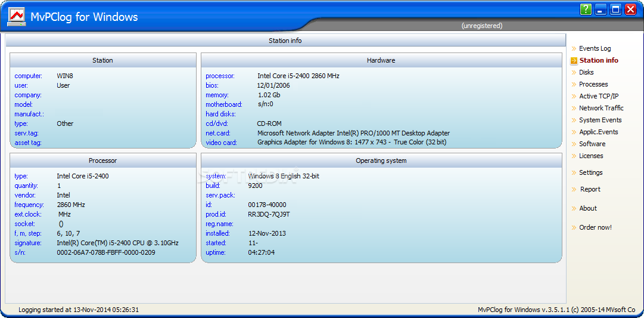
Task: Click the Operating system panel header
Action: [x=381, y=161]
